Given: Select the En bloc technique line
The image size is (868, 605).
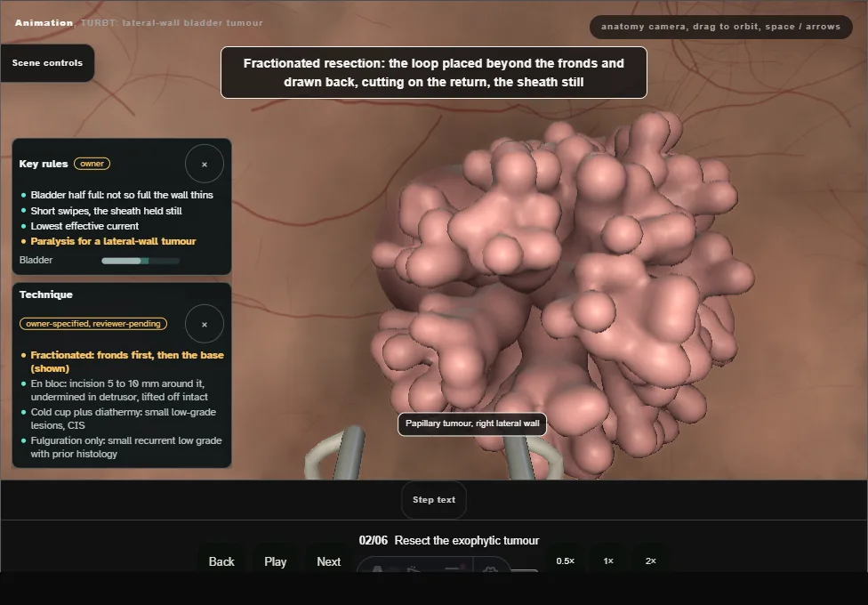Looking at the screenshot, I should coord(119,390).
